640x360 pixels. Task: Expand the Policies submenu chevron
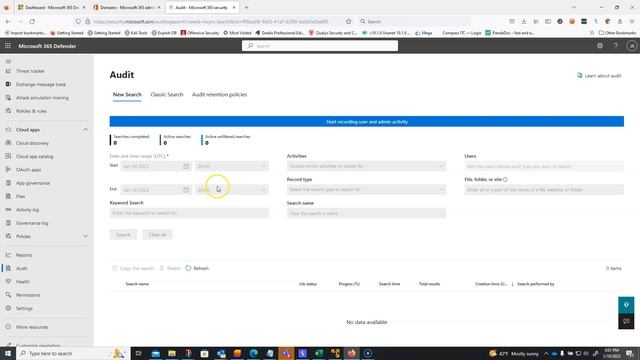click(85, 236)
